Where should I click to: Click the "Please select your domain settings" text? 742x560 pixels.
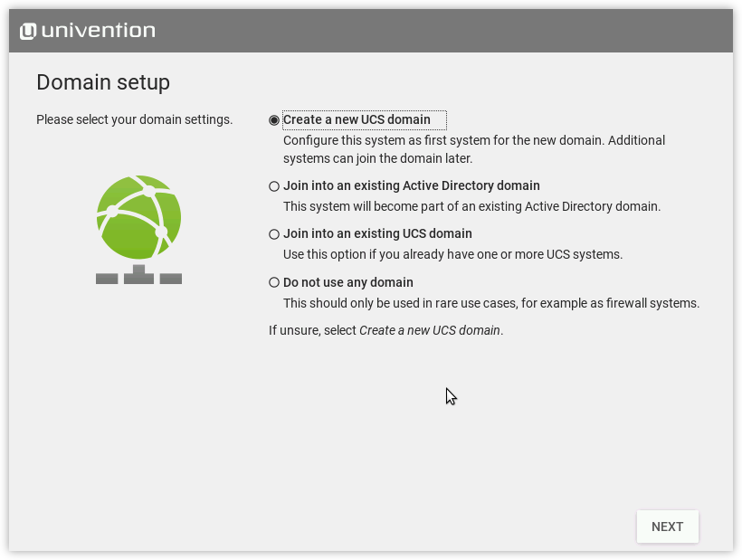[x=134, y=119]
